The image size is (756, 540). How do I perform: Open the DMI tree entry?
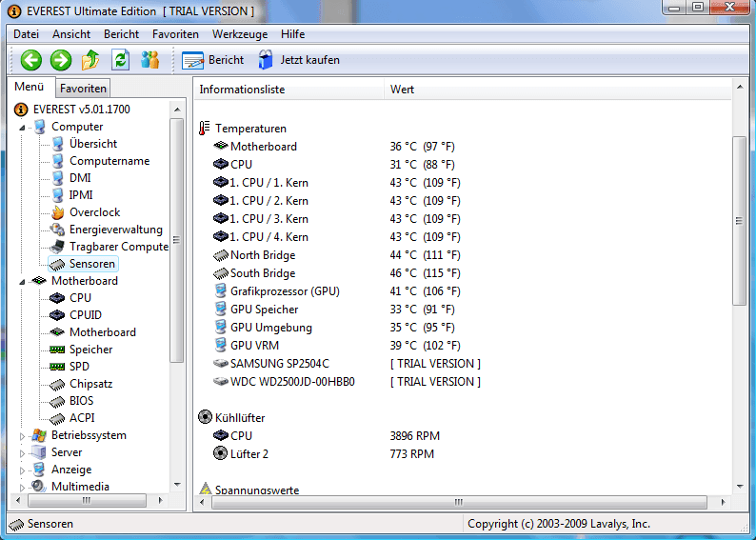80,178
